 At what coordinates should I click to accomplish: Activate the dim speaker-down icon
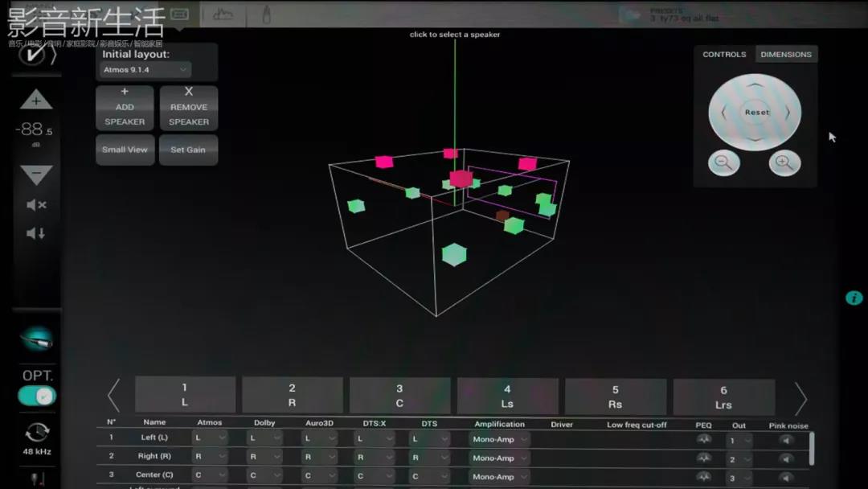[36, 233]
